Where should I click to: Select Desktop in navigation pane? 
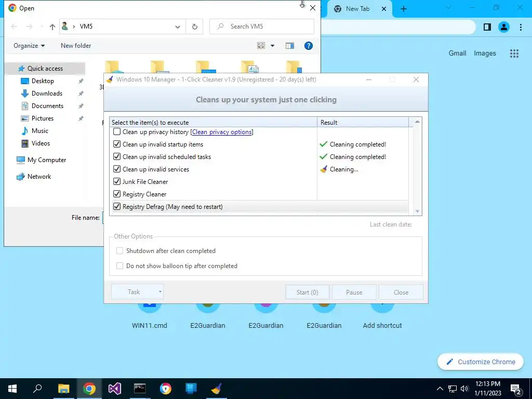tap(43, 81)
